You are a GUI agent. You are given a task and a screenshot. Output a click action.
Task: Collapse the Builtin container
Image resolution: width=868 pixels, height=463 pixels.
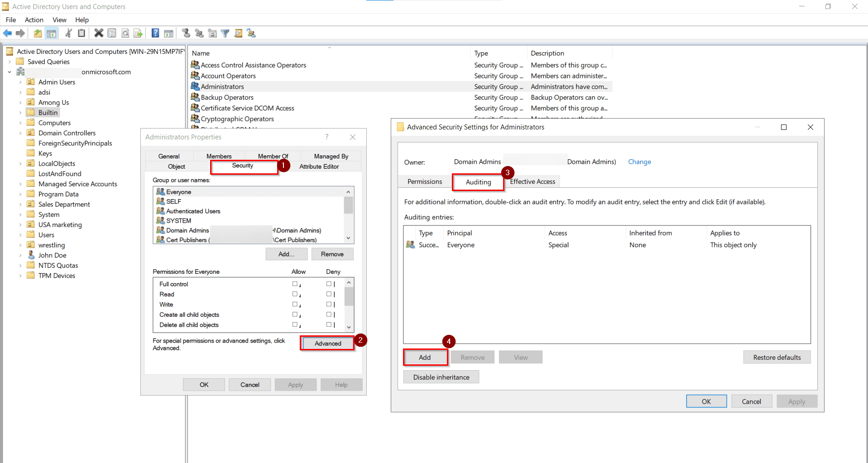(x=20, y=112)
